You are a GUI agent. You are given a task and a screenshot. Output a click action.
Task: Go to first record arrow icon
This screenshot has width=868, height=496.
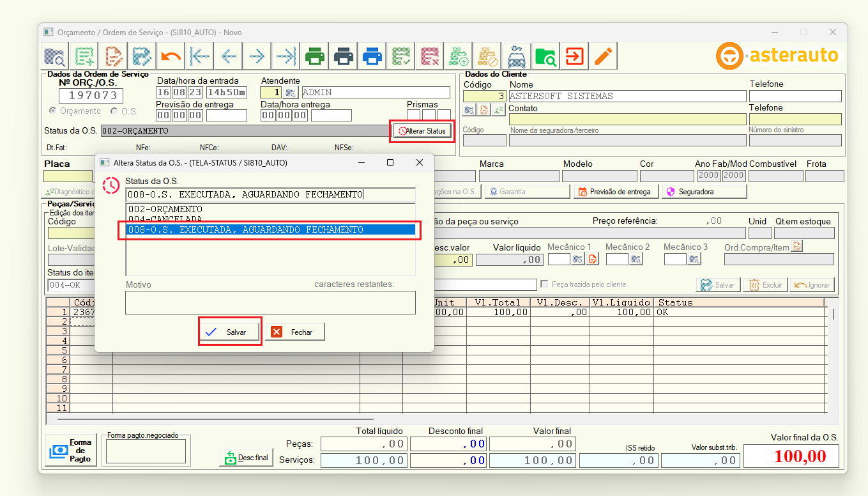(x=199, y=57)
